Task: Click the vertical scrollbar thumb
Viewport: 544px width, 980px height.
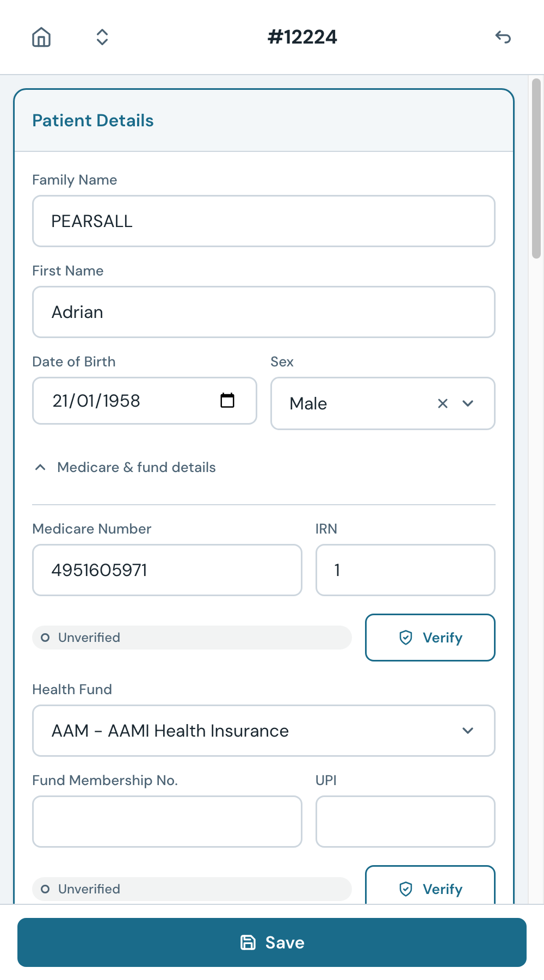Action: (x=536, y=168)
